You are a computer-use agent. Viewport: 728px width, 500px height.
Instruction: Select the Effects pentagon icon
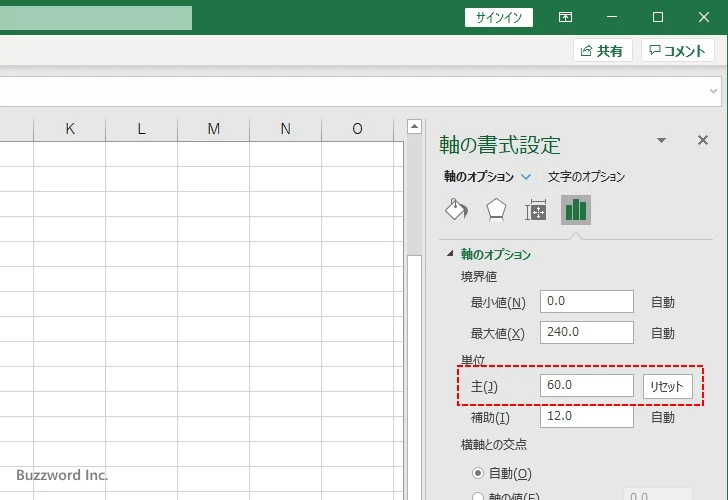pos(496,209)
